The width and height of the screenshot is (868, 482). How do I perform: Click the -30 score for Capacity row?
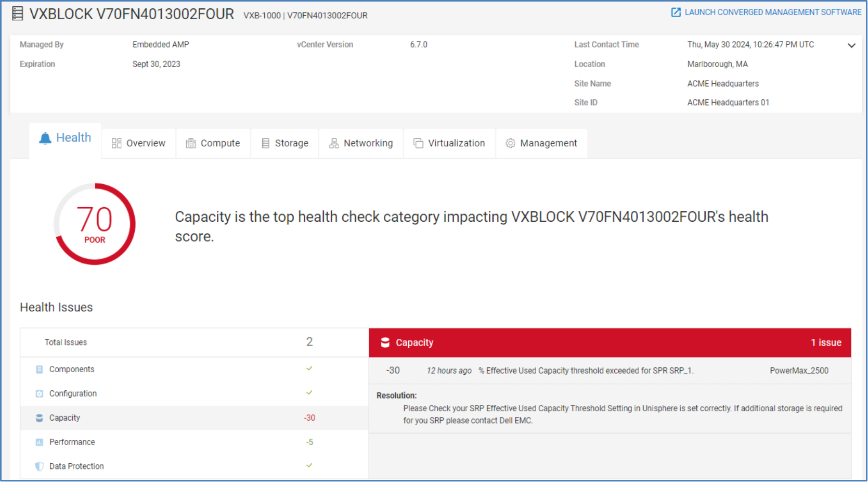point(309,418)
